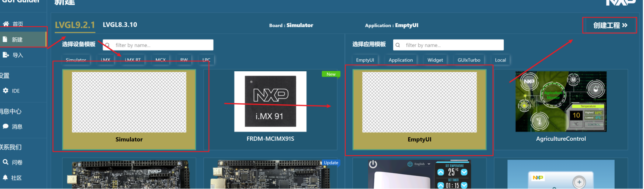Open IDE settings via gear icon
The width and height of the screenshot is (644, 189).
point(6,91)
